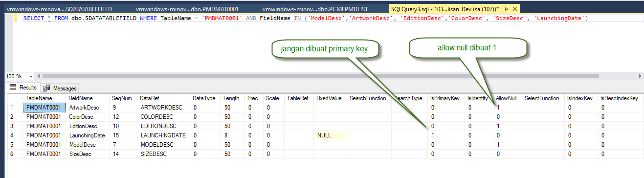Click the Scale column header
Viewport: 644px width, 178px height.
[273, 98]
